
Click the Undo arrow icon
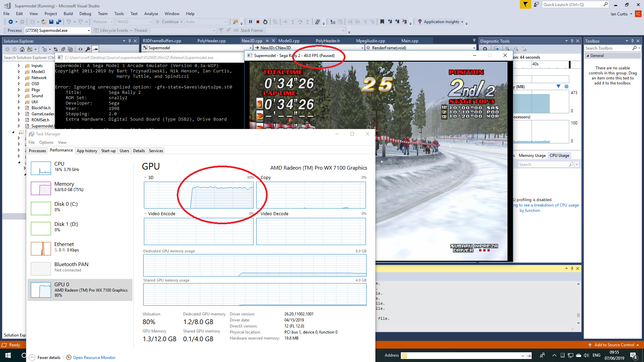(68, 22)
